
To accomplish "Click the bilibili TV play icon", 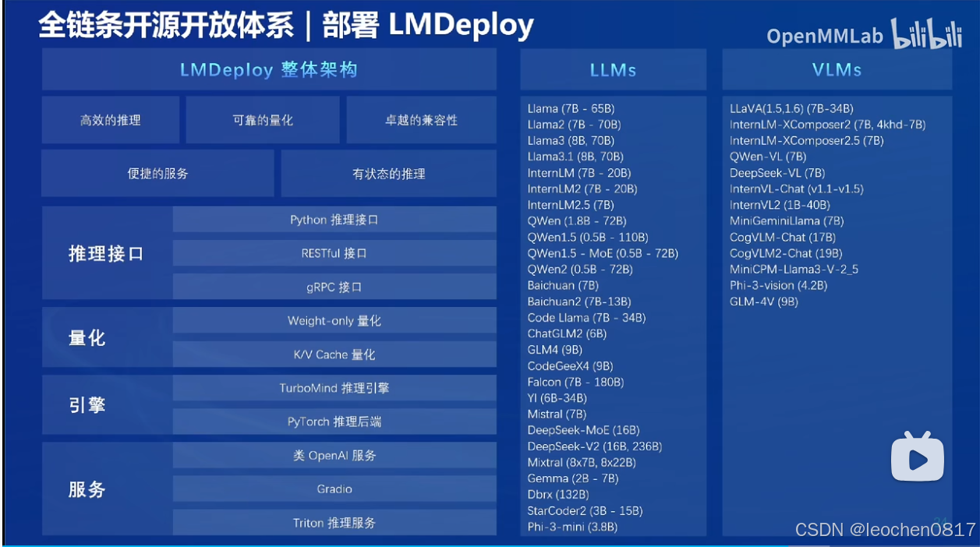I will coord(918,457).
